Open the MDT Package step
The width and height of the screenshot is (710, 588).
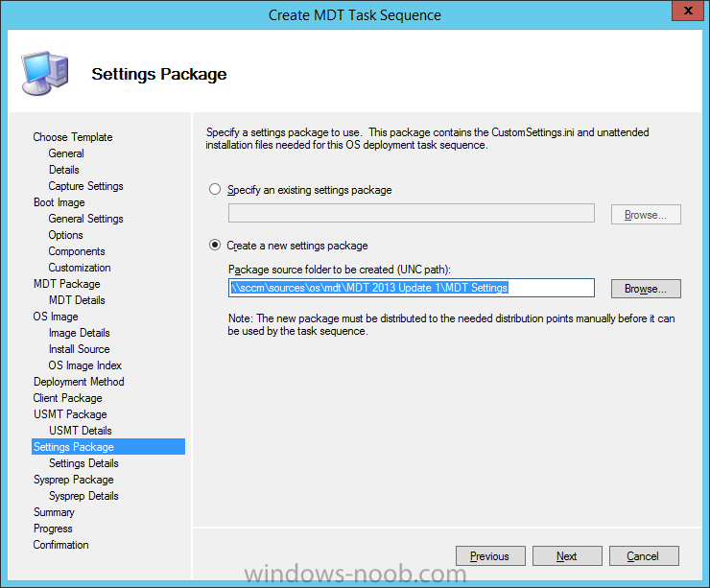66,284
